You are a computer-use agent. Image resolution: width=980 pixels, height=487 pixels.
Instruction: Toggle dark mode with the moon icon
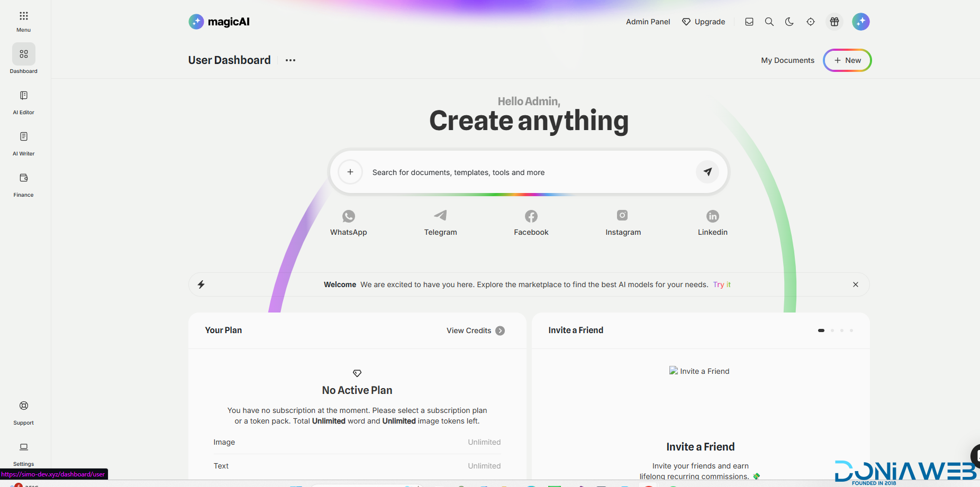click(789, 22)
